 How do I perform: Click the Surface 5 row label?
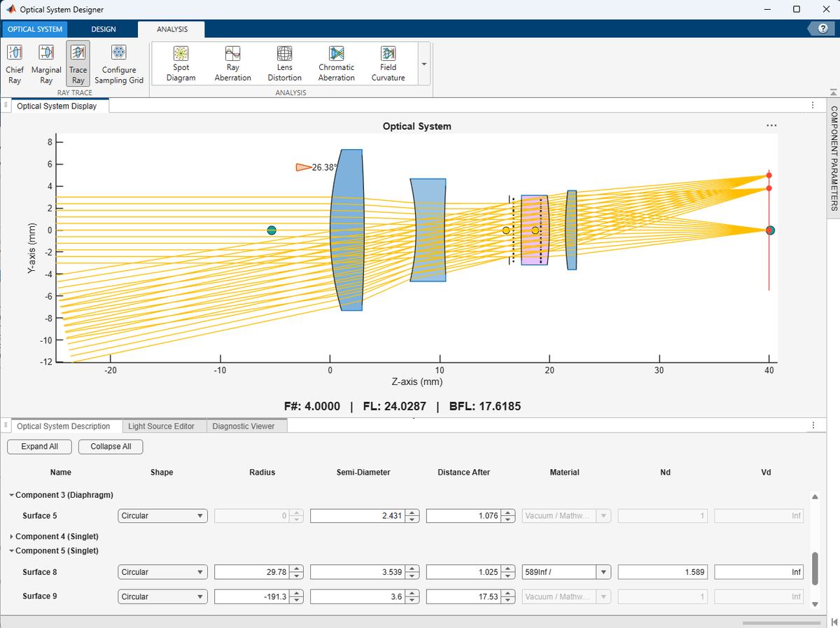click(41, 516)
